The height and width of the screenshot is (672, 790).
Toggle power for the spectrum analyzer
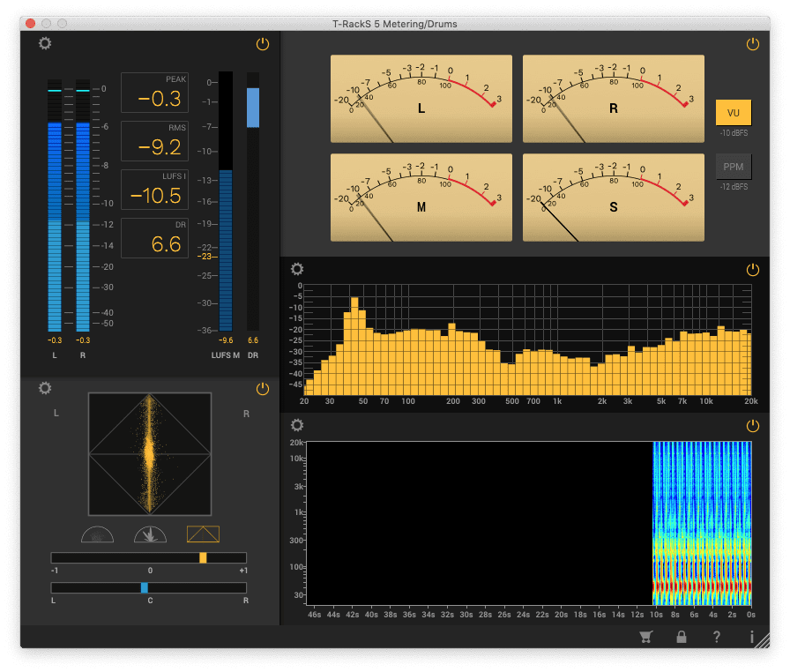pyautogui.click(x=752, y=270)
